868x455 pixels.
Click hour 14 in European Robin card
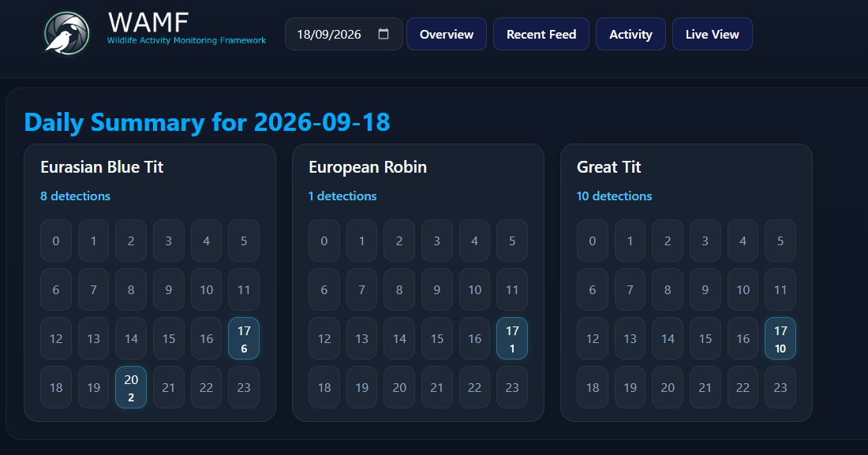tap(399, 338)
